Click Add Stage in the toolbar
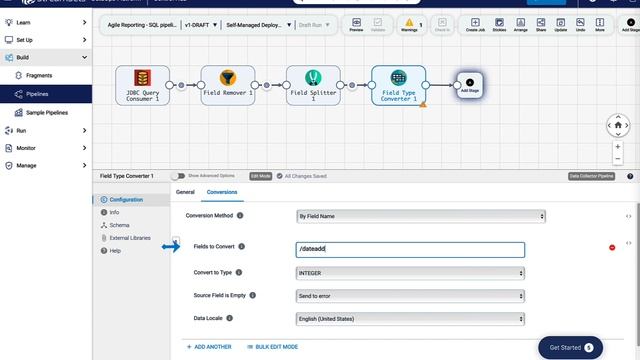This screenshot has height=360, width=640. click(x=631, y=24)
